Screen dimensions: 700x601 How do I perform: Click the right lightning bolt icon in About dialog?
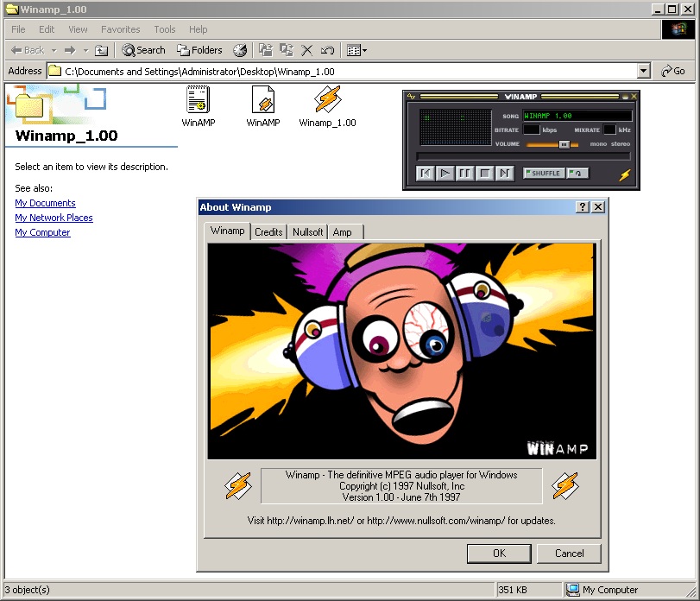point(565,486)
